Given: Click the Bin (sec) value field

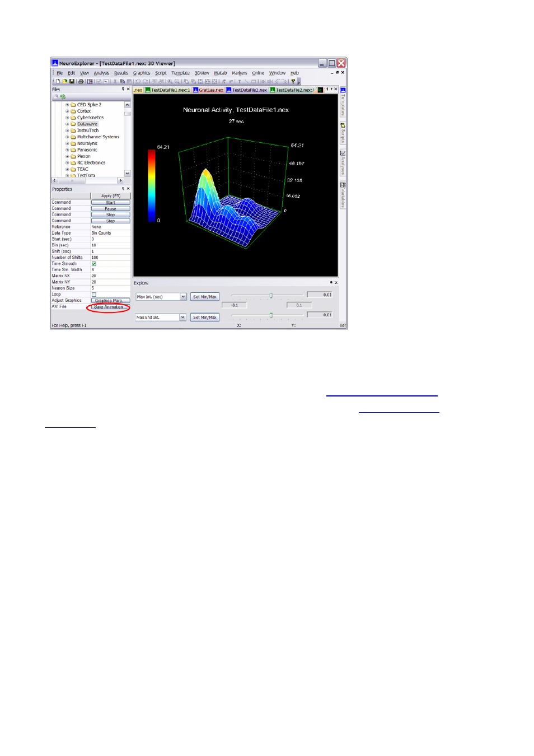Looking at the screenshot, I should [111, 245].
